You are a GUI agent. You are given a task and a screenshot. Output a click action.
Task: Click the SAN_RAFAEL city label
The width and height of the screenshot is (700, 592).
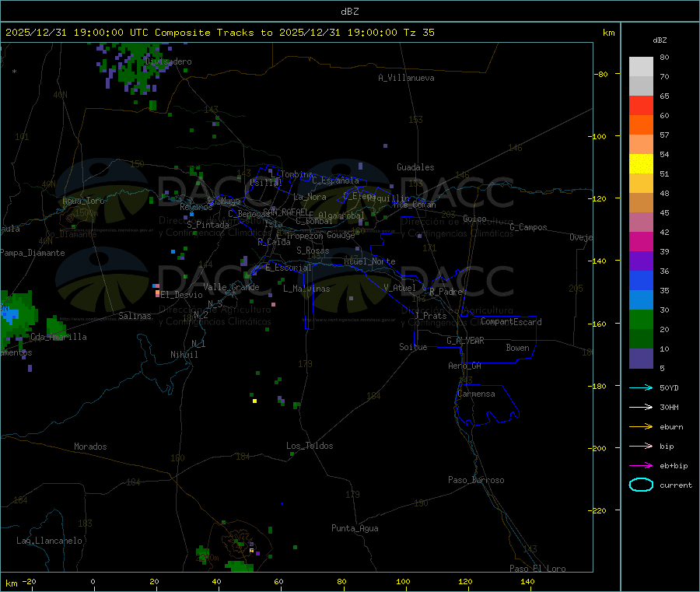tap(286, 212)
